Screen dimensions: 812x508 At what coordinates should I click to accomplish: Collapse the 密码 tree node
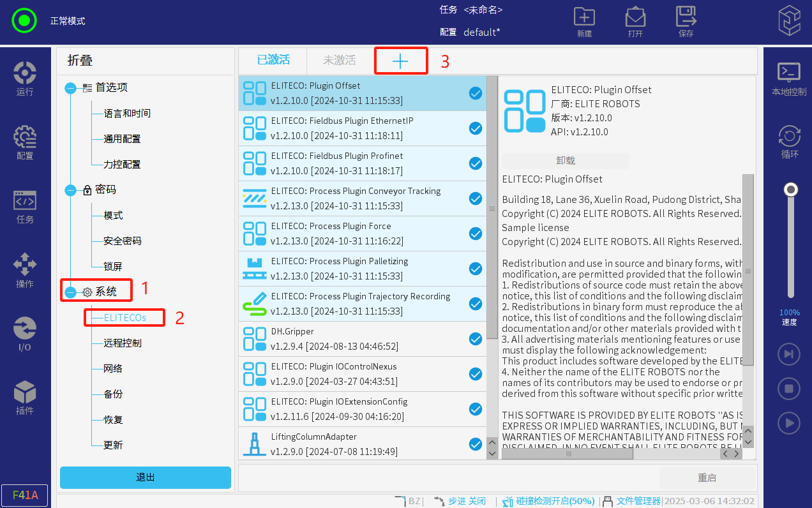tap(70, 190)
